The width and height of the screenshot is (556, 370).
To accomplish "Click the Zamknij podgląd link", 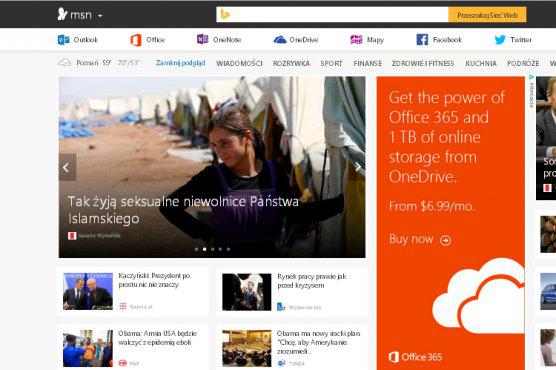I will tap(180, 63).
